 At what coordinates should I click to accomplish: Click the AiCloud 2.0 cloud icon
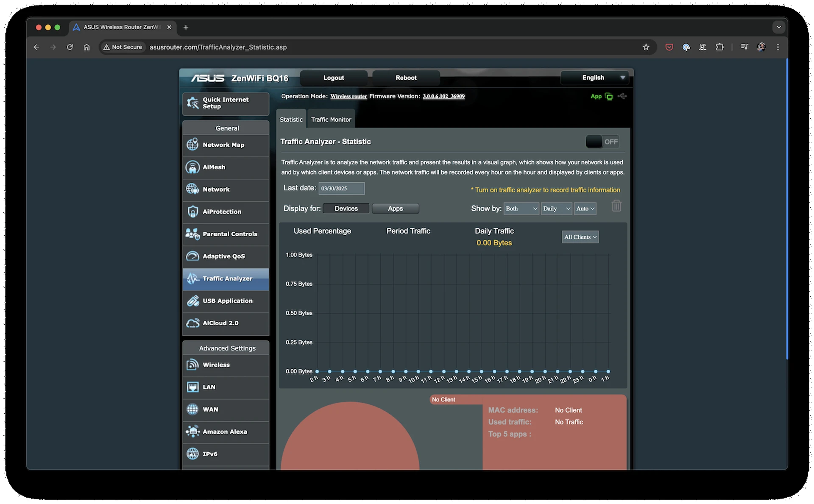pyautogui.click(x=192, y=323)
